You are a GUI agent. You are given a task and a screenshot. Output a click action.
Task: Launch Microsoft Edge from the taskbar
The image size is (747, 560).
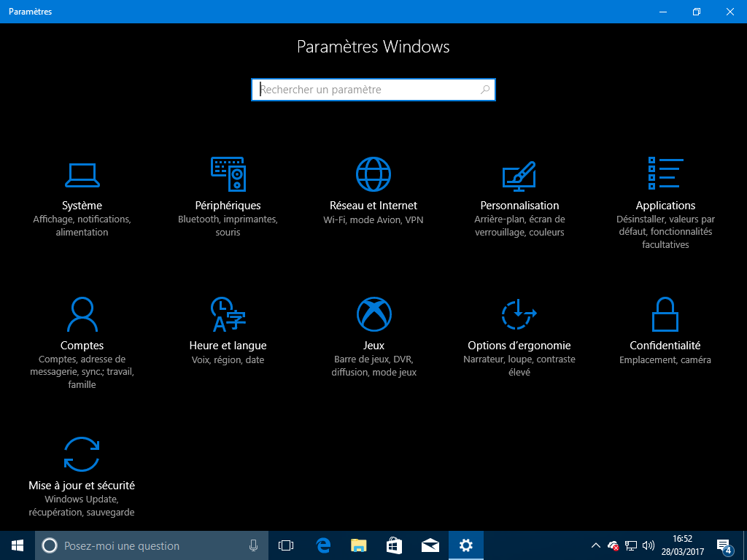click(323, 545)
